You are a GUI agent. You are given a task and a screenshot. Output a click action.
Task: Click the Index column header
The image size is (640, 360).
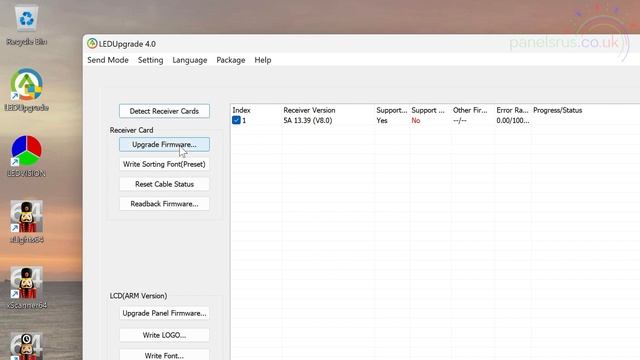coord(242,110)
